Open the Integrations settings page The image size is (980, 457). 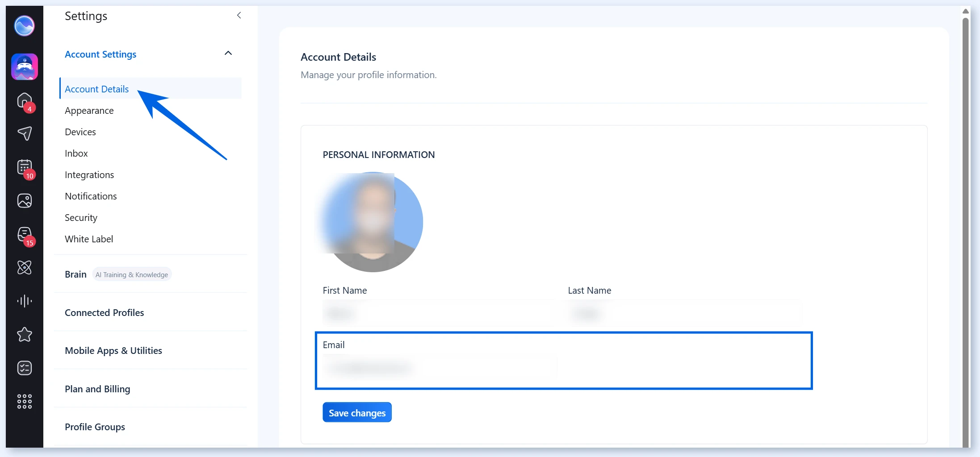[x=89, y=174]
